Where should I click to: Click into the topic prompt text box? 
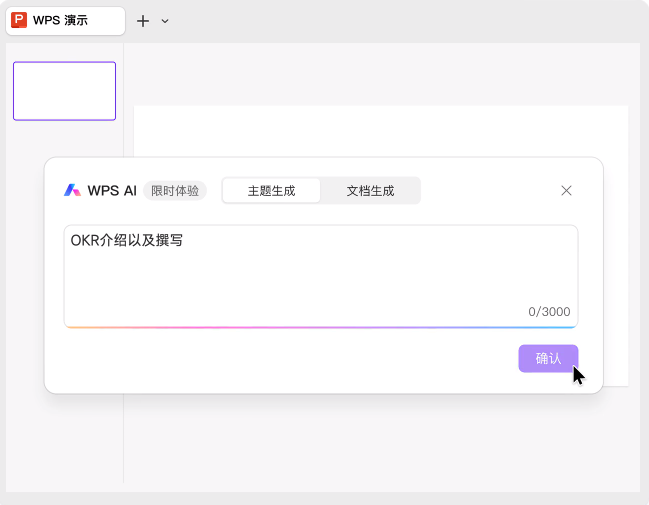321,276
